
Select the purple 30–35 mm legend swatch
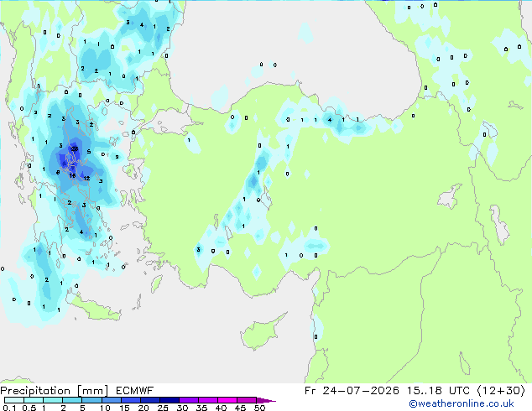[188, 400]
